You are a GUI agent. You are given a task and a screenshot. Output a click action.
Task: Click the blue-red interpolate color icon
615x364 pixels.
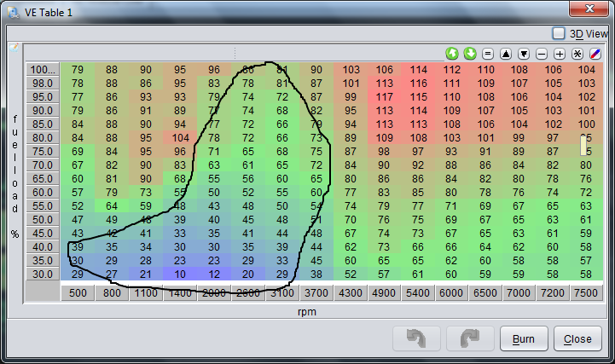point(595,54)
